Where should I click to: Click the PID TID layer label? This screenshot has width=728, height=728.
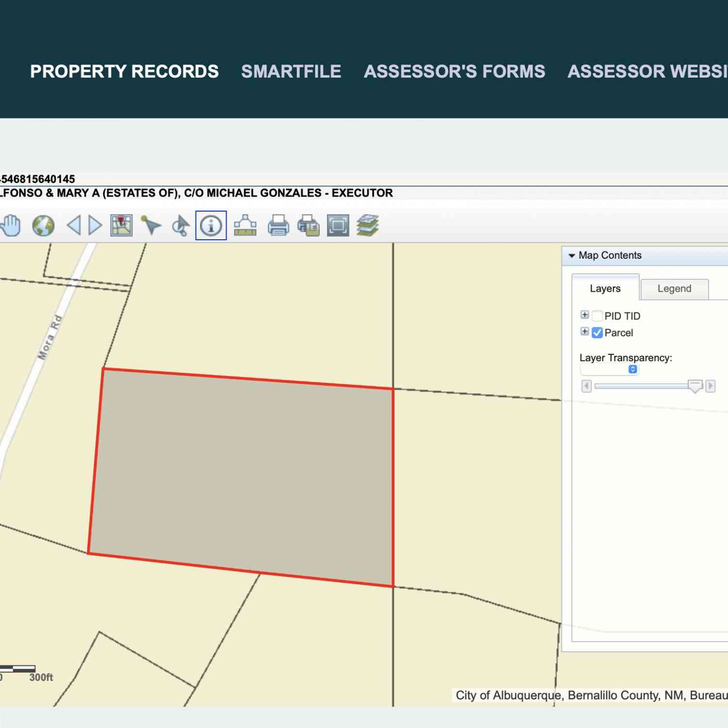623,316
